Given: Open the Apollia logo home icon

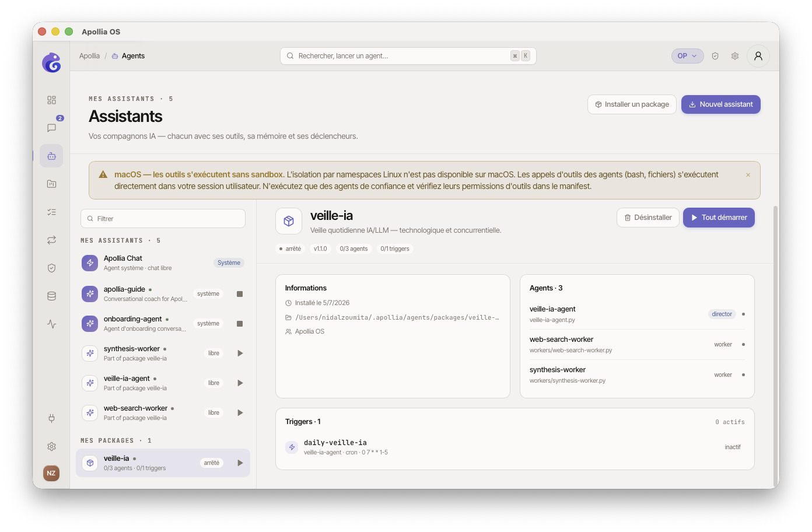Looking at the screenshot, I should pyautogui.click(x=51, y=62).
